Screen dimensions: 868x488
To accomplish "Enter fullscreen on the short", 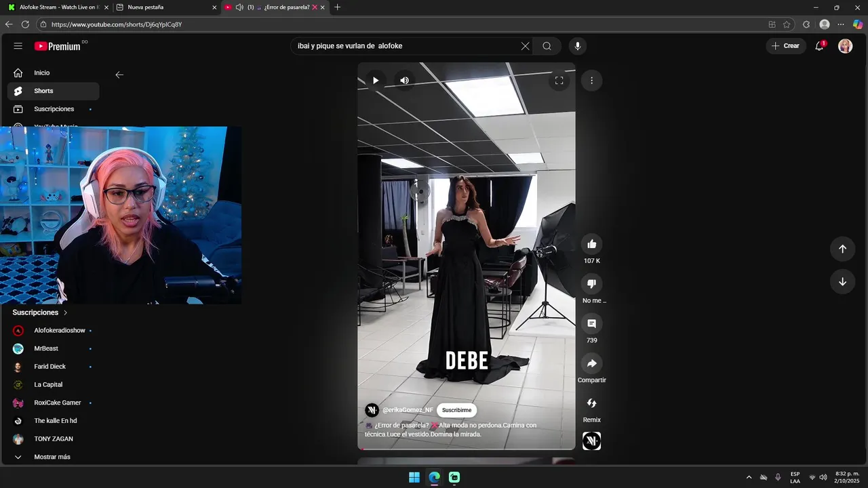I will click(x=559, y=81).
